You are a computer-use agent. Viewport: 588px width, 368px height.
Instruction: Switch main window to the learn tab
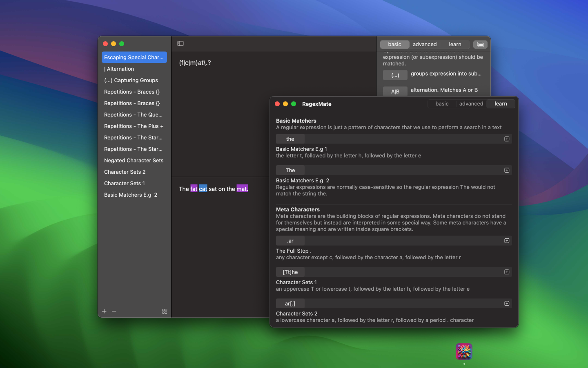click(455, 44)
